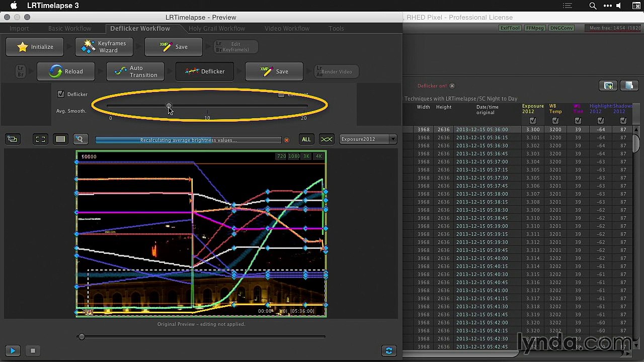Screen dimensions: 644x362
Task: Uncheck the Deflicker checkbox
Action: tap(61, 94)
